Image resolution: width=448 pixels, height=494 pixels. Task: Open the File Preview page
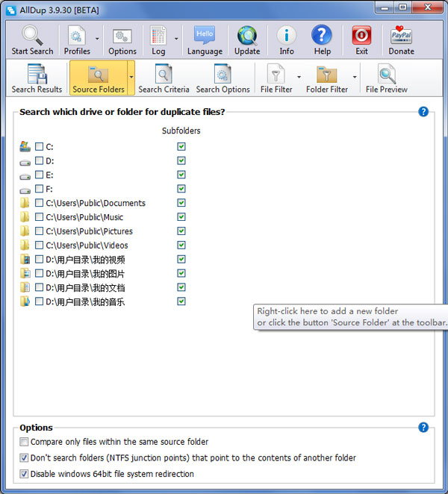coord(387,78)
